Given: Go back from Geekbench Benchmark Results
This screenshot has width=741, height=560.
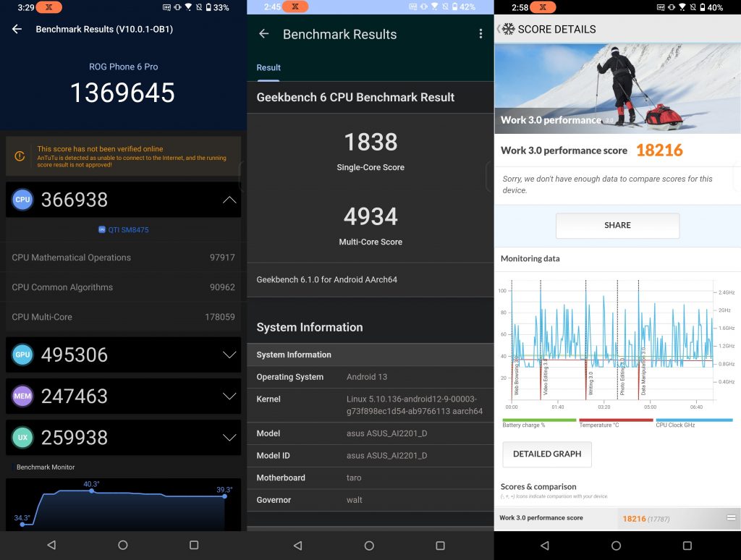Looking at the screenshot, I should pos(263,33).
